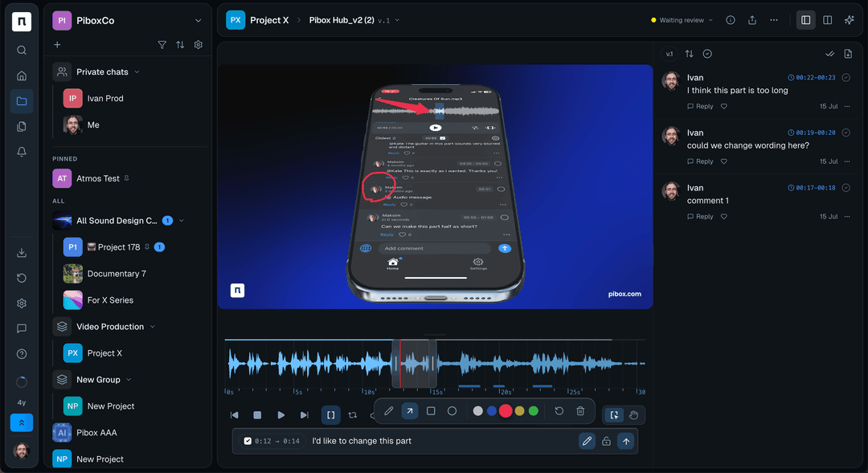
Task: Select the arrow annotation tool
Action: click(x=410, y=411)
